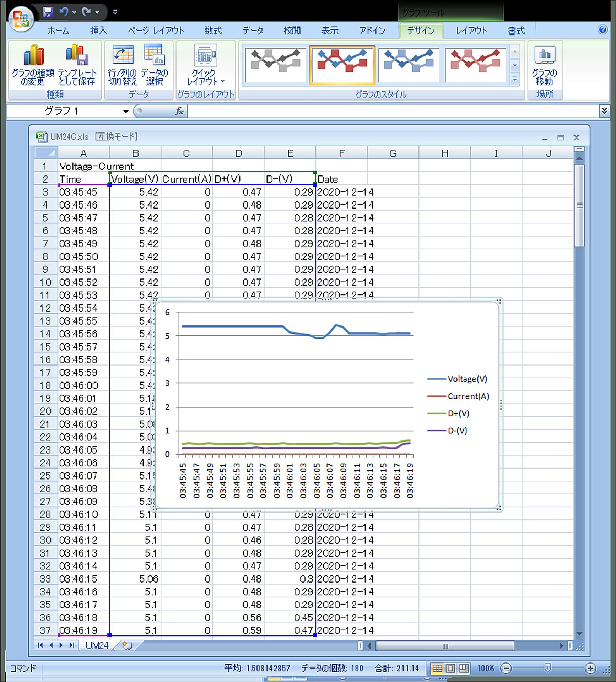
Task: Open the 表示 tab
Action: click(x=330, y=31)
